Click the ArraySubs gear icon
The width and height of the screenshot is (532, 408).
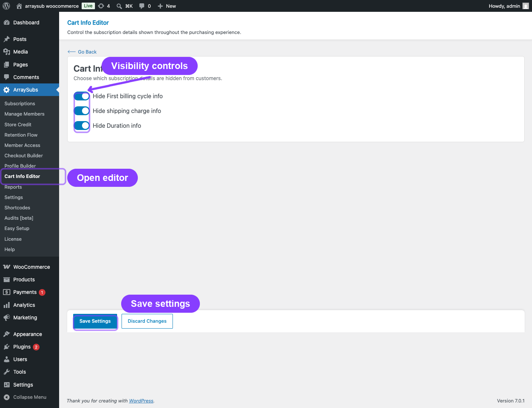tap(7, 90)
